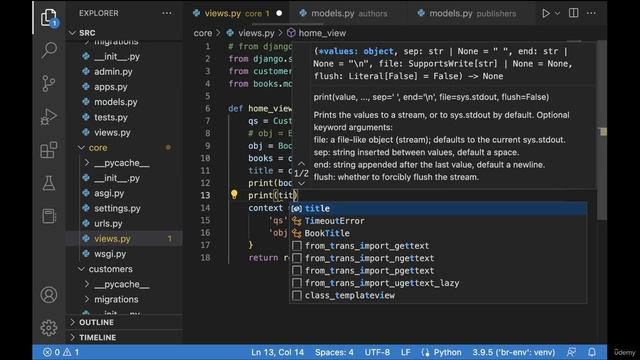Click Ln 13, Col 14 in status bar

click(x=277, y=352)
